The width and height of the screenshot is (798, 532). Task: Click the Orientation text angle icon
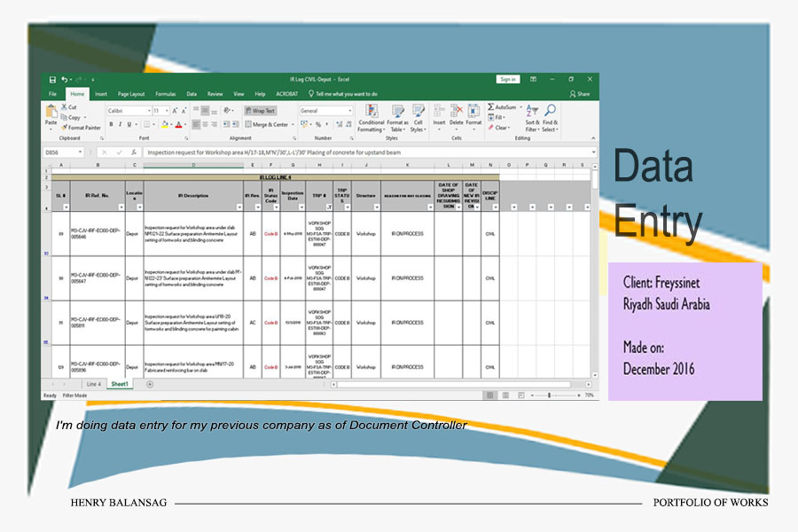coord(227,111)
